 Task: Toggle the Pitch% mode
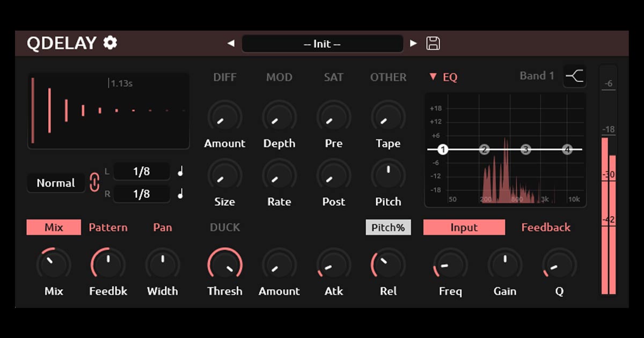tap(388, 227)
